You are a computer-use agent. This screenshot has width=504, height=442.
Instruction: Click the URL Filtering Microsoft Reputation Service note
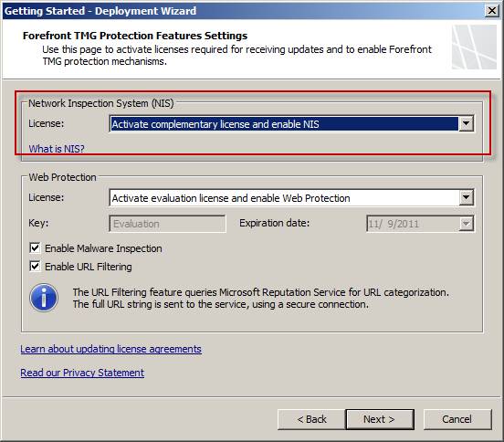point(261,299)
